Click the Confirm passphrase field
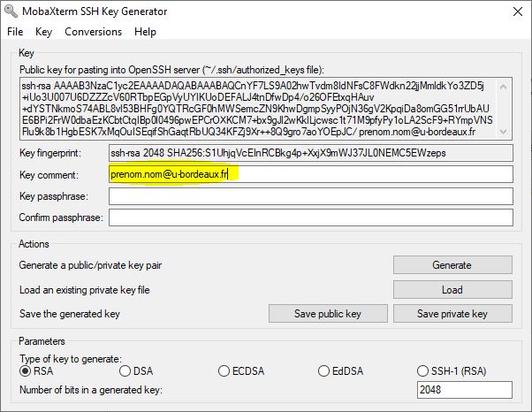 311,217
